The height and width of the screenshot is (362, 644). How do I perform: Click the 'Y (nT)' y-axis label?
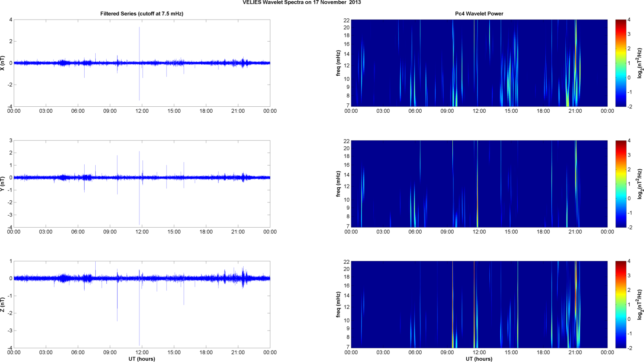pyautogui.click(x=3, y=184)
